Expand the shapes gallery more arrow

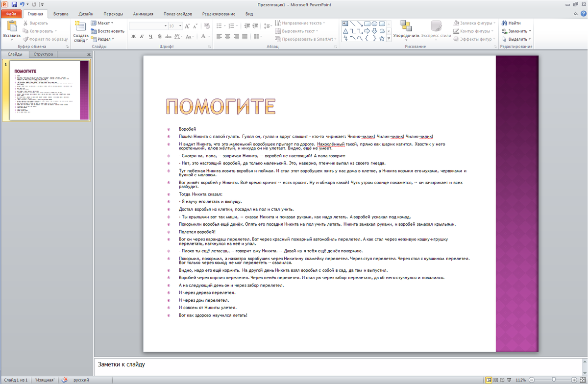(389, 38)
